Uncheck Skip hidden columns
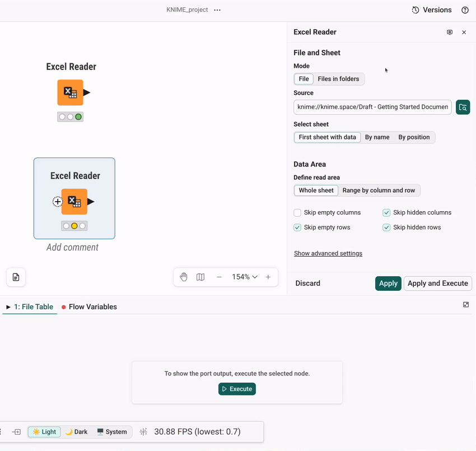Image resolution: width=476 pixels, height=451 pixels. coord(386,212)
